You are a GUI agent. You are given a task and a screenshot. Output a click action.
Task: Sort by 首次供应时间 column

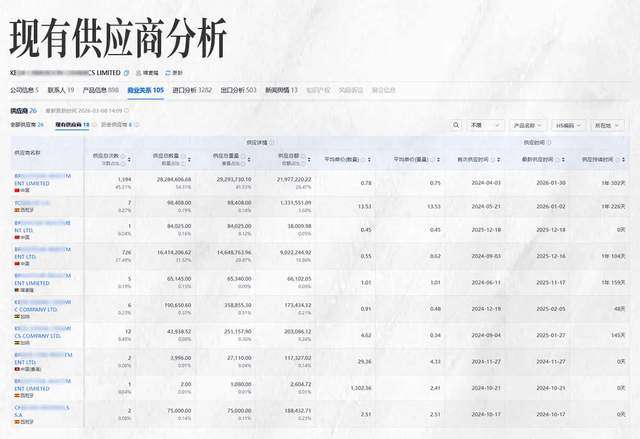click(x=499, y=160)
